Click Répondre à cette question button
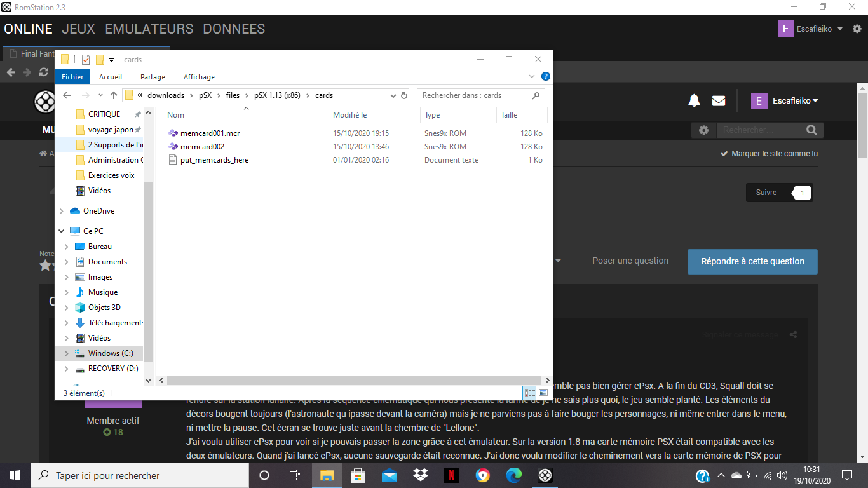 tap(752, 261)
